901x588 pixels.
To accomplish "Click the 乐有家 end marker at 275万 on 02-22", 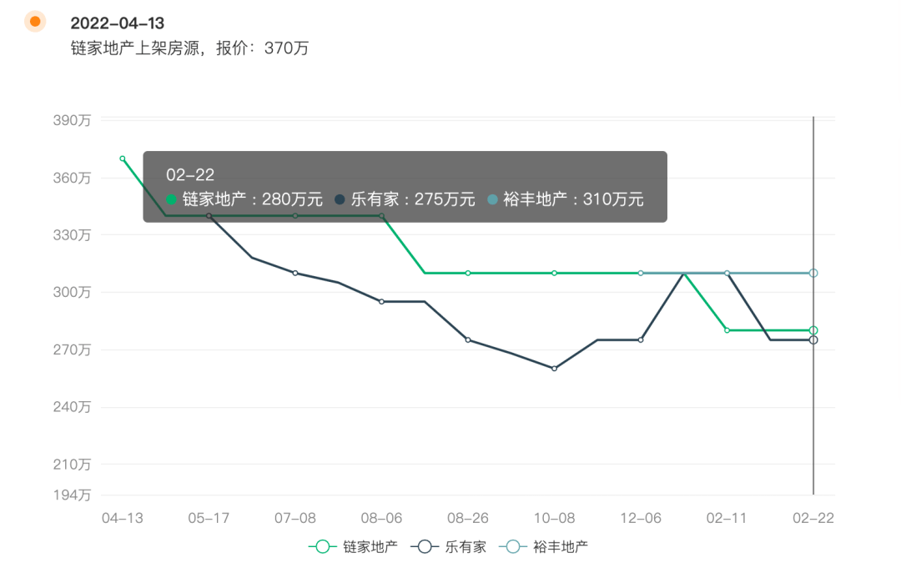I will (813, 340).
